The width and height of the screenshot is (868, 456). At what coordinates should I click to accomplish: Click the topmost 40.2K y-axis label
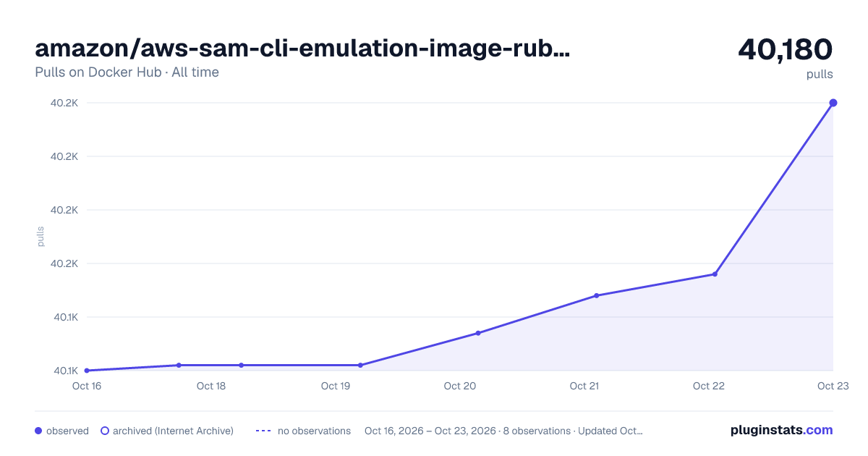click(x=64, y=103)
